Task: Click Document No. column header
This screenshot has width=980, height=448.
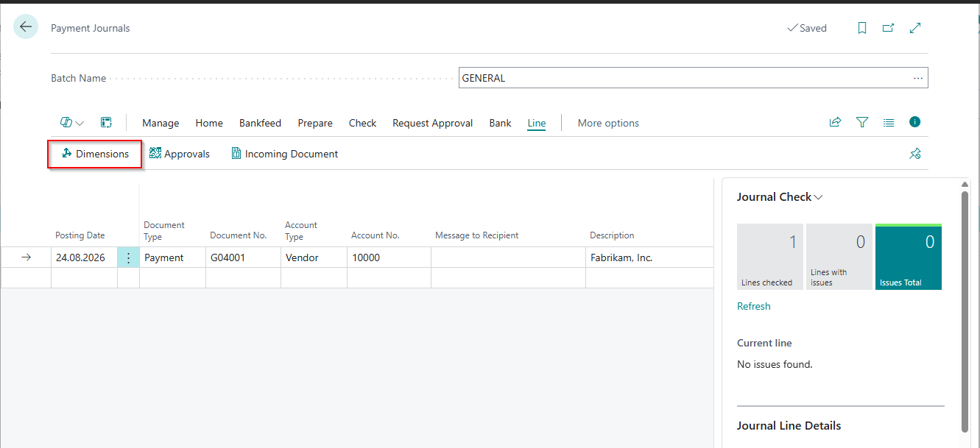Action: click(239, 235)
